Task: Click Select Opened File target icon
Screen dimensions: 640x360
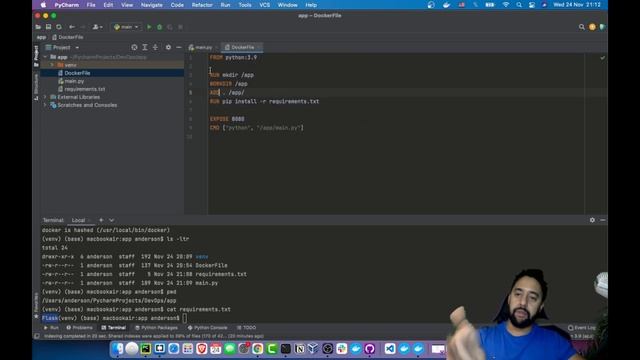Action: pos(134,47)
